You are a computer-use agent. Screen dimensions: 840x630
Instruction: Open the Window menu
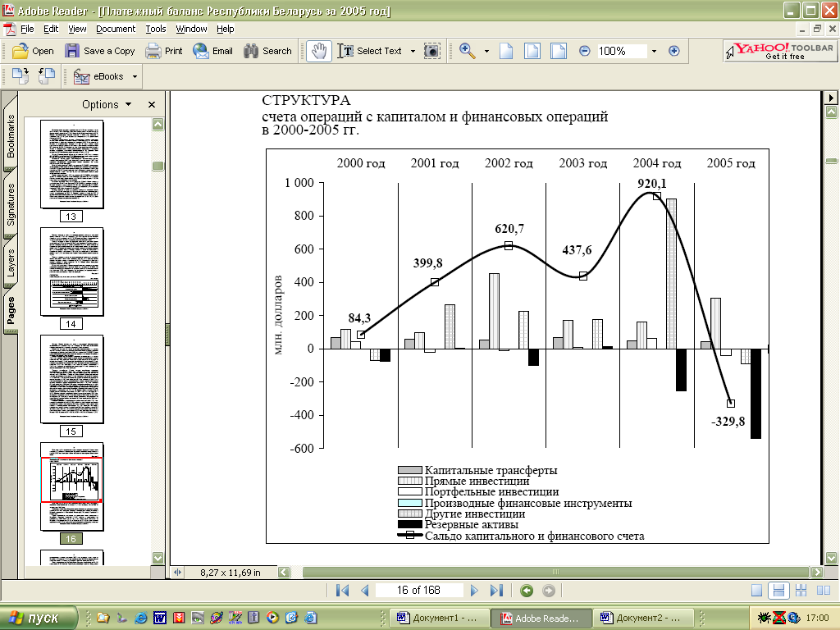191,29
